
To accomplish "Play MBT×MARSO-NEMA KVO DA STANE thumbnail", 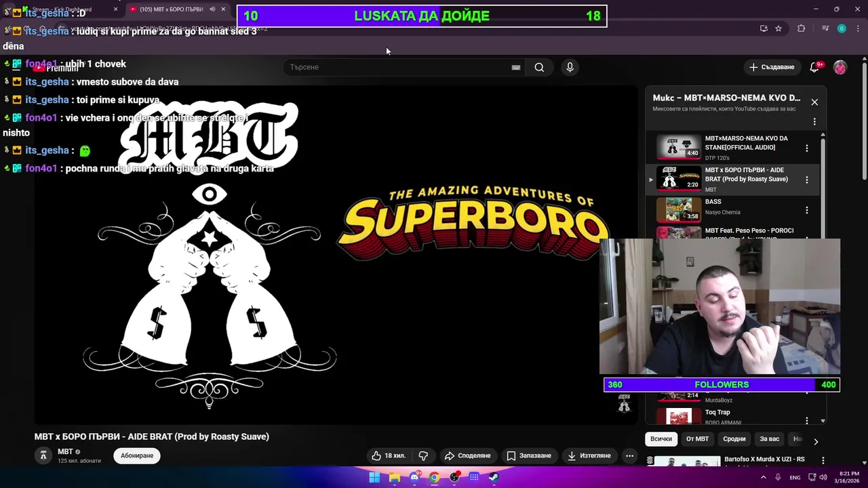I will click(679, 147).
